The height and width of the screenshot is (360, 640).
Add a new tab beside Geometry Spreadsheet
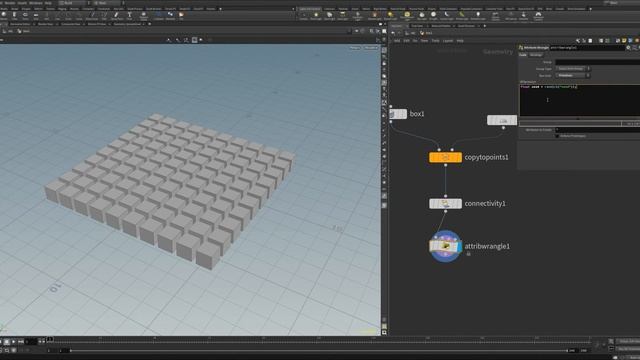click(x=149, y=24)
